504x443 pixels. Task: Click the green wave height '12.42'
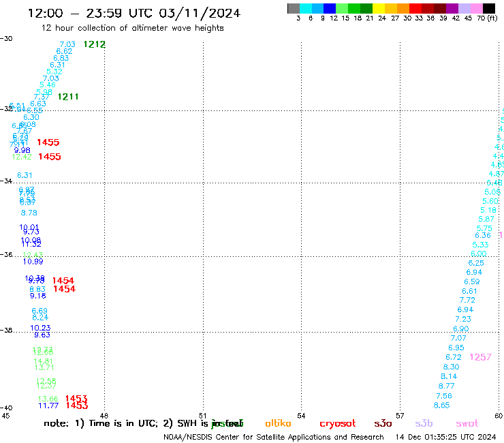(22, 157)
